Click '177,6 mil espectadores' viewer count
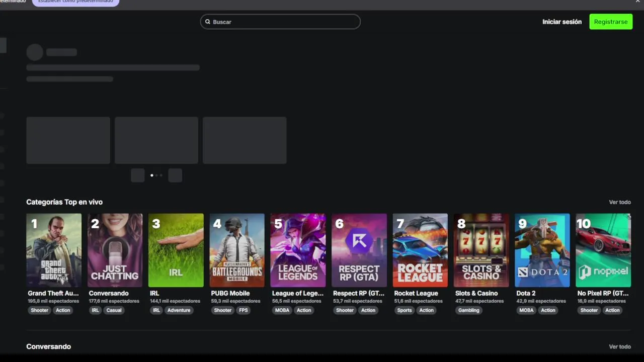Screen dimensions: 644x362 [114, 301]
